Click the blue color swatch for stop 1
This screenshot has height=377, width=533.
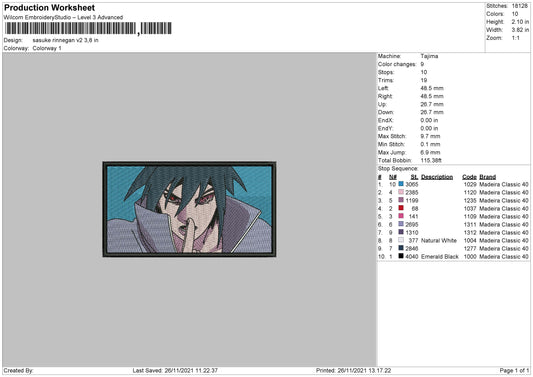401,184
